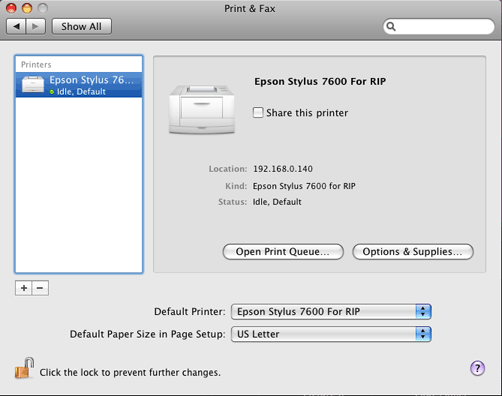Open Default Paper Size dropdown
Viewport: 502px width, 396px height.
click(x=331, y=334)
